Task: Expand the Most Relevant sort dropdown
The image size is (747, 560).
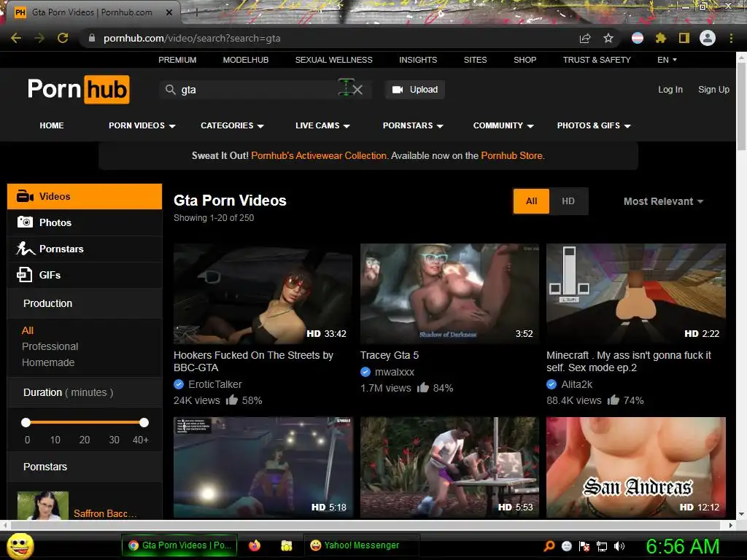Action: pyautogui.click(x=663, y=201)
